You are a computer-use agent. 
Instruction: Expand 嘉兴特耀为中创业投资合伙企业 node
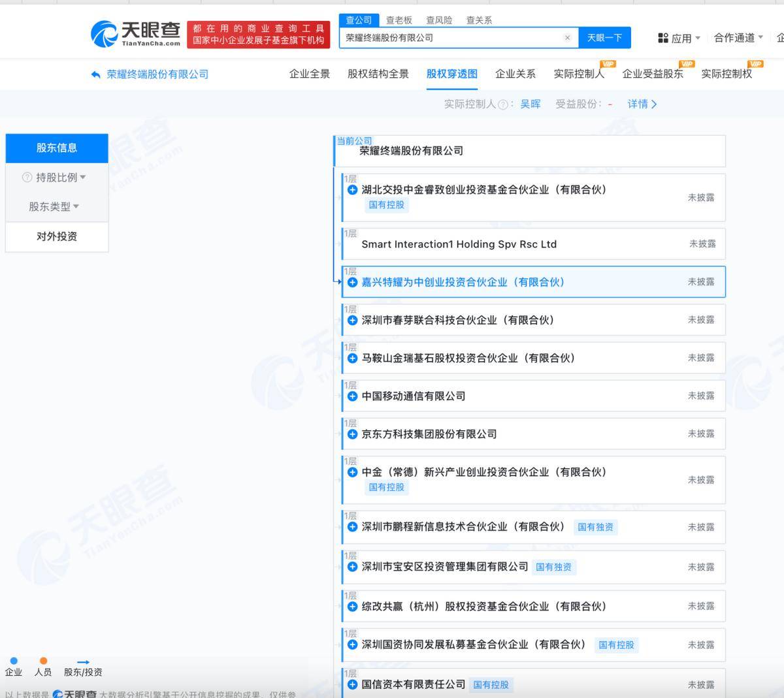click(352, 282)
